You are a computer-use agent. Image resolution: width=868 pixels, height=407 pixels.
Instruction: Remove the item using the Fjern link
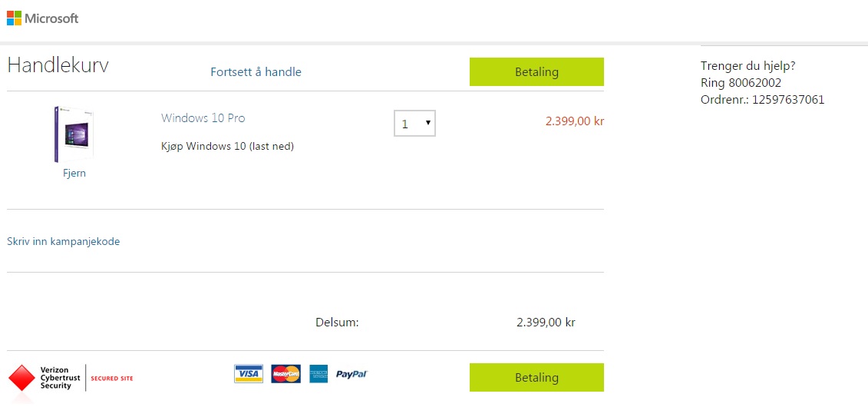[x=74, y=174]
